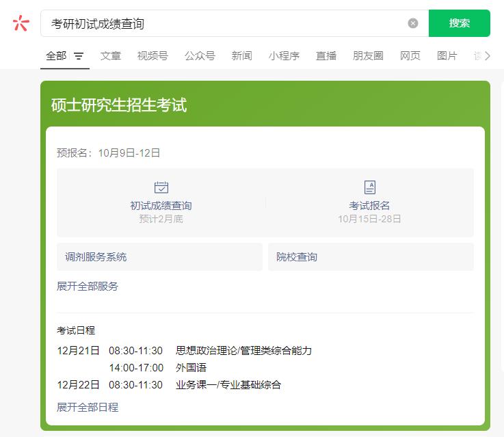This screenshot has height=437, width=504.
Task: Click the document icon for 考试报名
Action: click(370, 187)
